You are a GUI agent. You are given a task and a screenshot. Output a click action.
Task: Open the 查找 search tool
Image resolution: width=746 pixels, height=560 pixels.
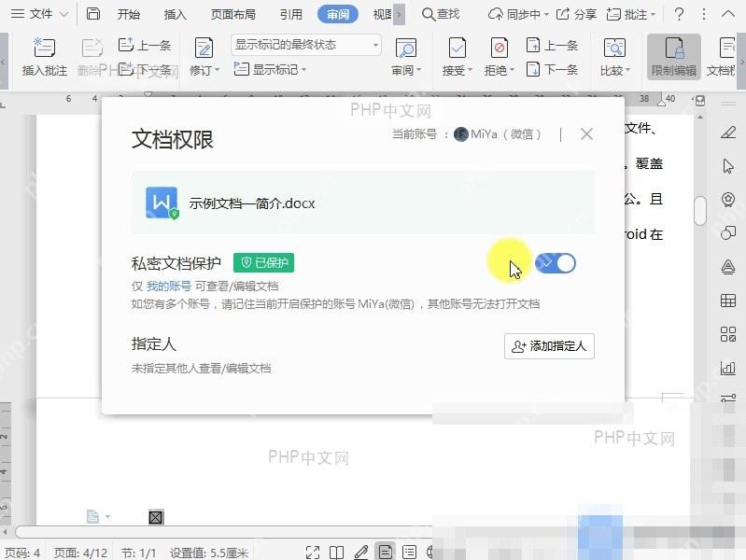click(x=441, y=14)
